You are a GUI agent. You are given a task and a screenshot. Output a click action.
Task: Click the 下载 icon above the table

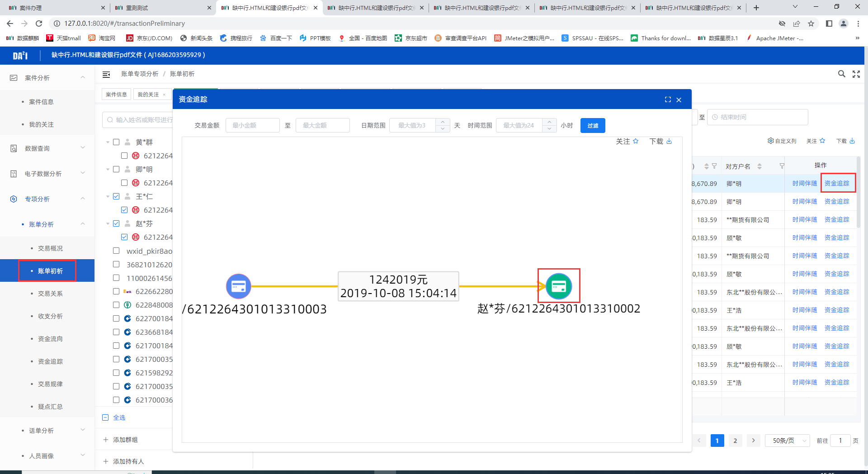point(852,141)
